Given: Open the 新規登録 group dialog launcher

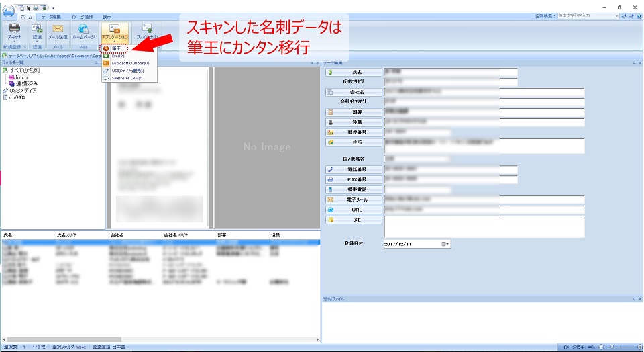Looking at the screenshot, I should pos(25,47).
